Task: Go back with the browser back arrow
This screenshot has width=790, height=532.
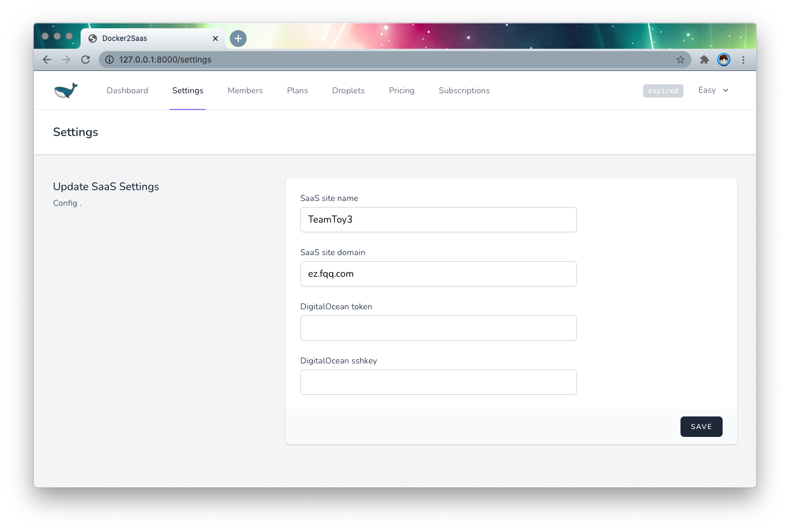Action: [47, 60]
